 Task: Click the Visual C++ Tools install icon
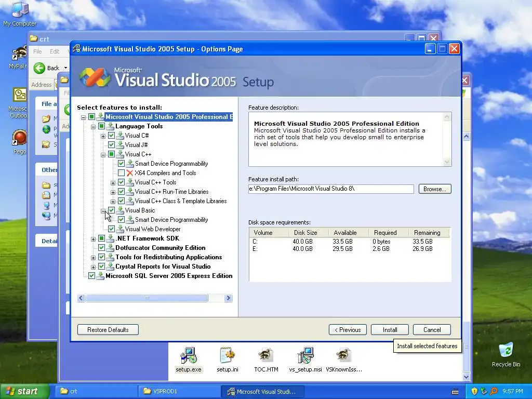pos(130,182)
